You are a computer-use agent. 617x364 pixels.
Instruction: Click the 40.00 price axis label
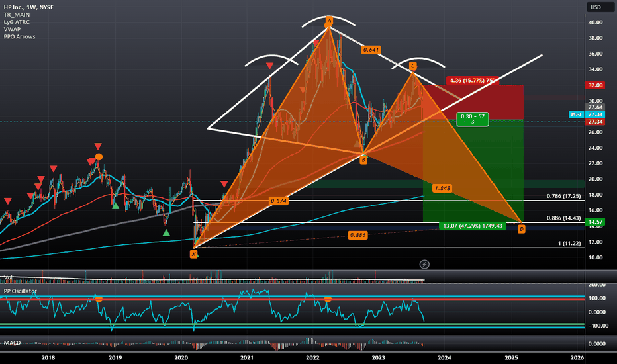coord(595,23)
